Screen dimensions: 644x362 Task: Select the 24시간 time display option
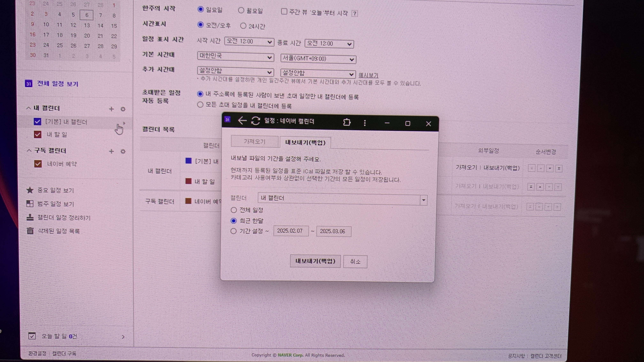click(x=243, y=26)
